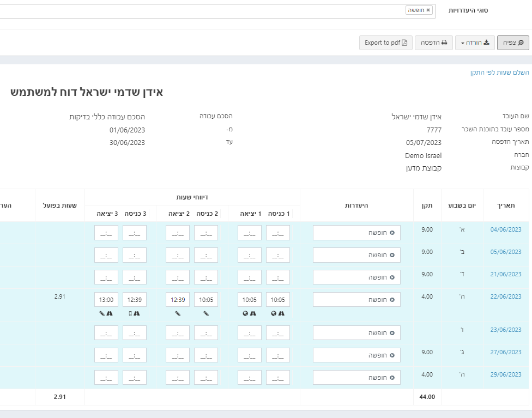Open the הורדה download dropdown
The height and width of the screenshot is (418, 532).
pos(475,43)
